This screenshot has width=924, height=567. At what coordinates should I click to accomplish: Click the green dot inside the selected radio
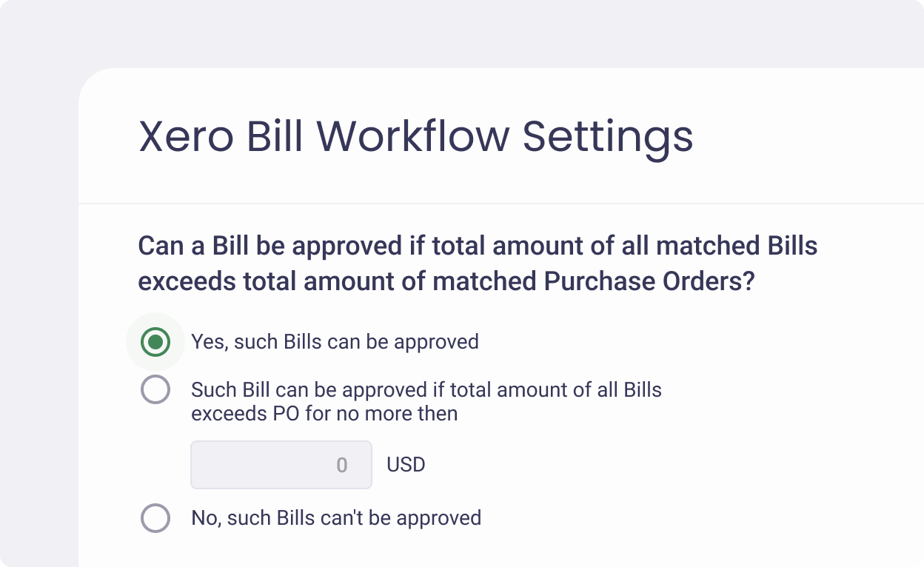point(155,342)
